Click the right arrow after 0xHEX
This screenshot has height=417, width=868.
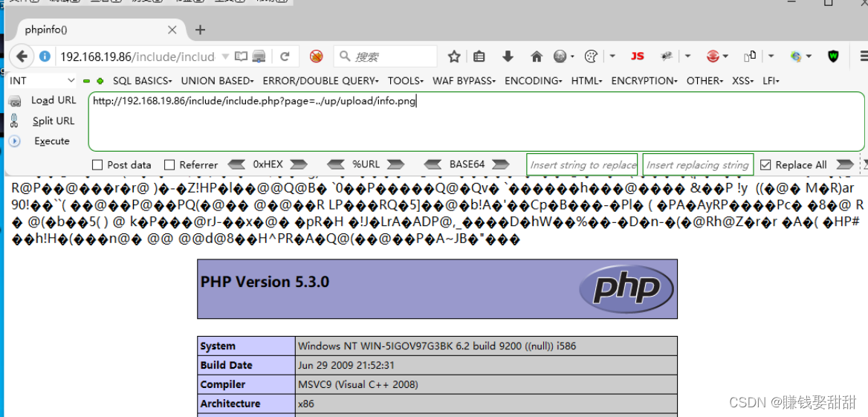(x=299, y=164)
